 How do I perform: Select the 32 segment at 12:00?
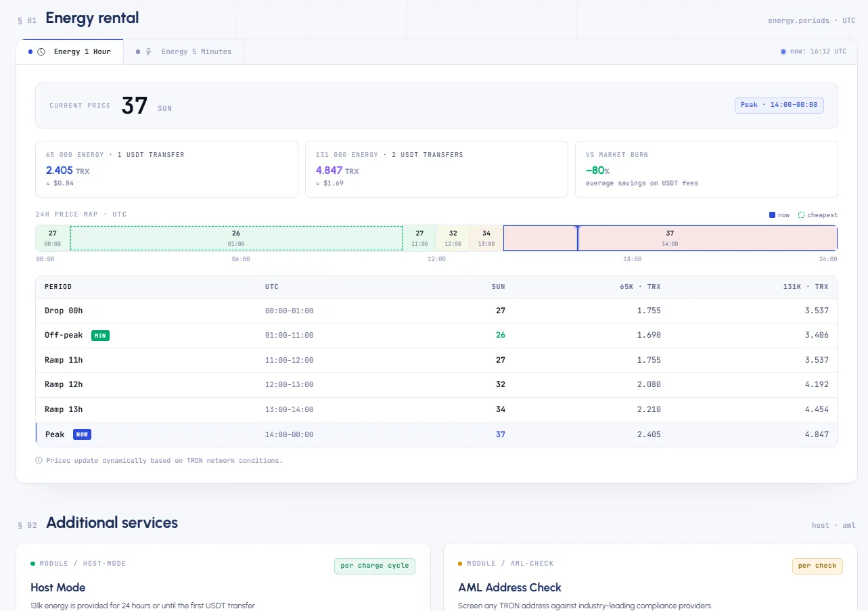pos(453,238)
